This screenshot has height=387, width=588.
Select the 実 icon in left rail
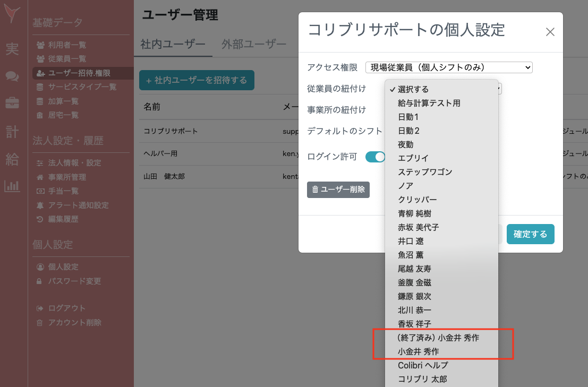click(x=12, y=49)
